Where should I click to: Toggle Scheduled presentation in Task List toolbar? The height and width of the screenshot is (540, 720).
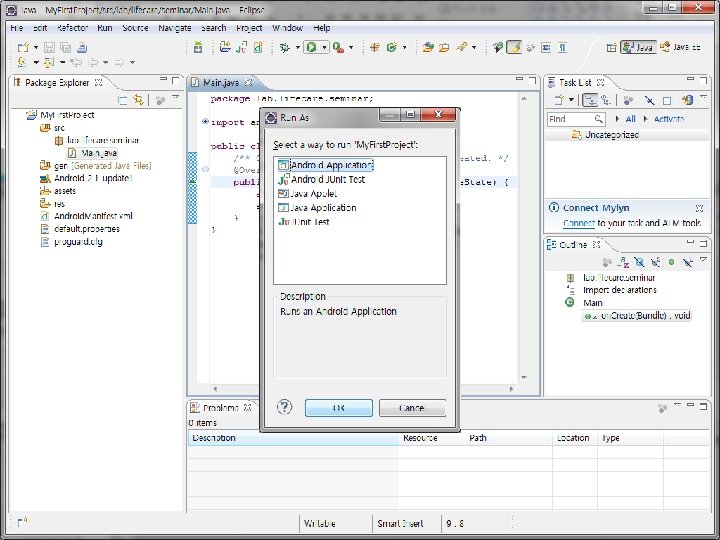[x=606, y=100]
